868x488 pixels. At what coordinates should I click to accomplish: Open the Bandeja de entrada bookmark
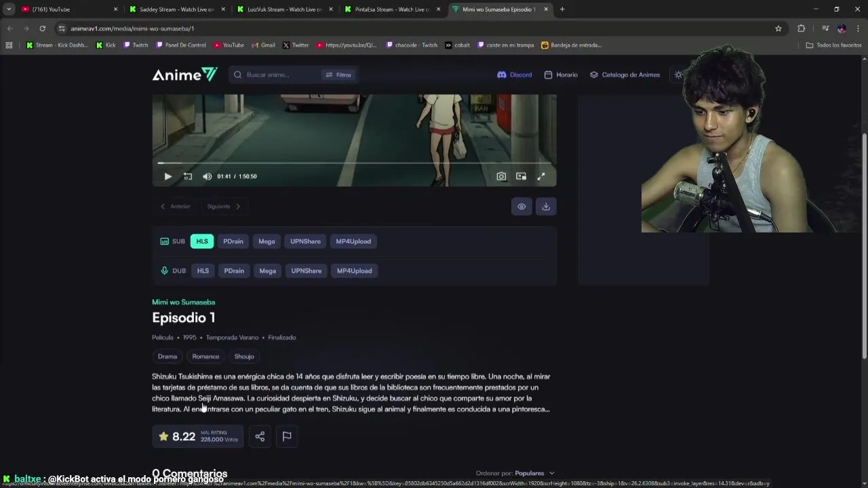point(571,45)
